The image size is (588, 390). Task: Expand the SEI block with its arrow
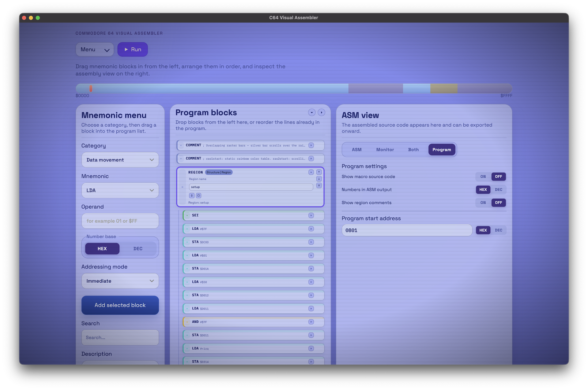click(x=311, y=215)
